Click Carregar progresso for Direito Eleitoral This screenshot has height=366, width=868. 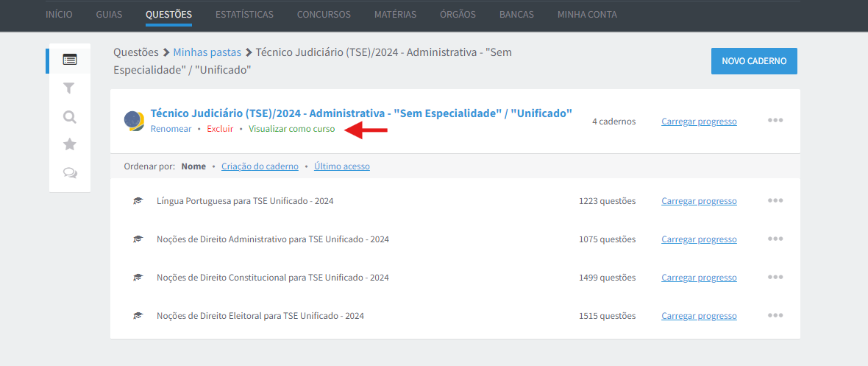pyautogui.click(x=699, y=315)
